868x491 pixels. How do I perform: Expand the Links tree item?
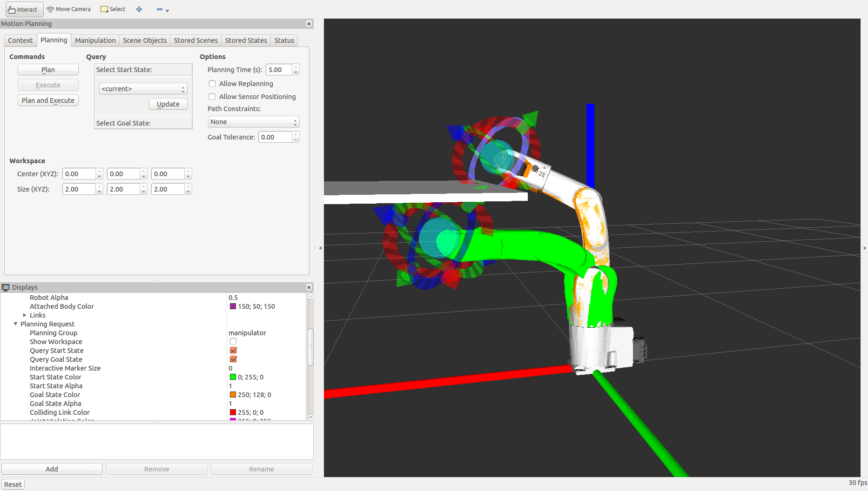pos(25,315)
